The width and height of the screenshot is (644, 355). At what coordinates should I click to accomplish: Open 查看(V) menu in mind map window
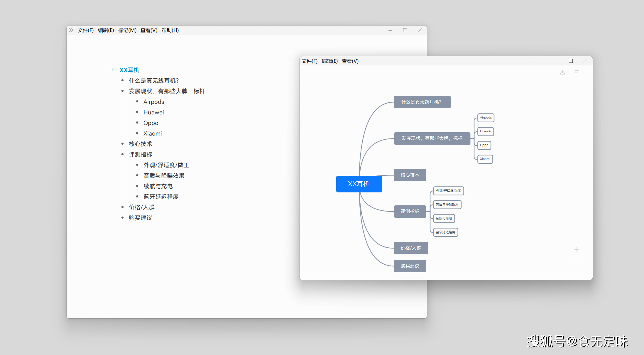(350, 61)
